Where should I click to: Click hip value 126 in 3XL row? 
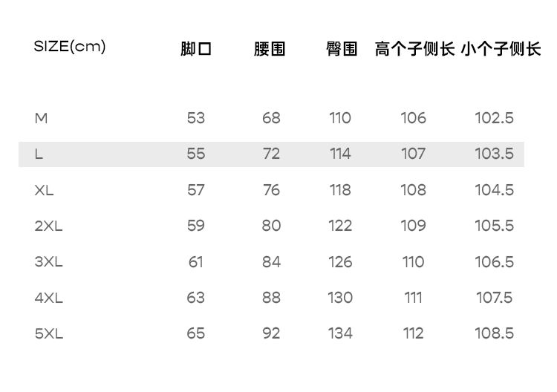click(x=340, y=262)
